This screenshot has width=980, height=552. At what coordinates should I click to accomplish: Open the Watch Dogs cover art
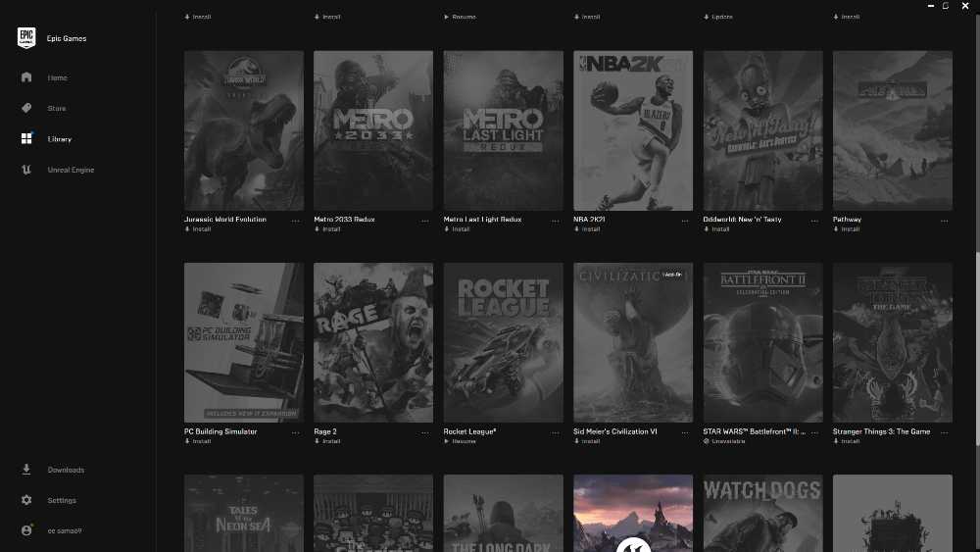pyautogui.click(x=762, y=513)
